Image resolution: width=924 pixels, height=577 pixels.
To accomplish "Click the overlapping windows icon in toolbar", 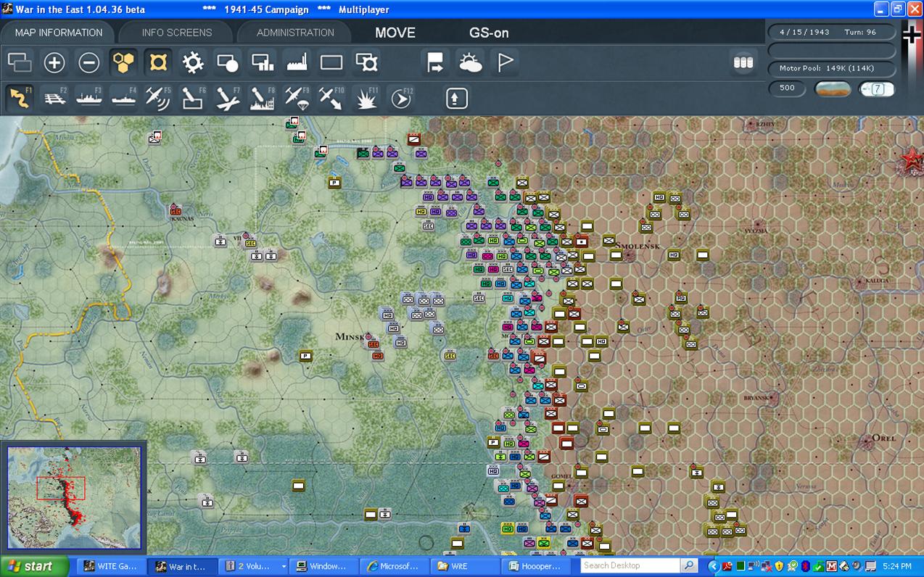I will coord(20,63).
